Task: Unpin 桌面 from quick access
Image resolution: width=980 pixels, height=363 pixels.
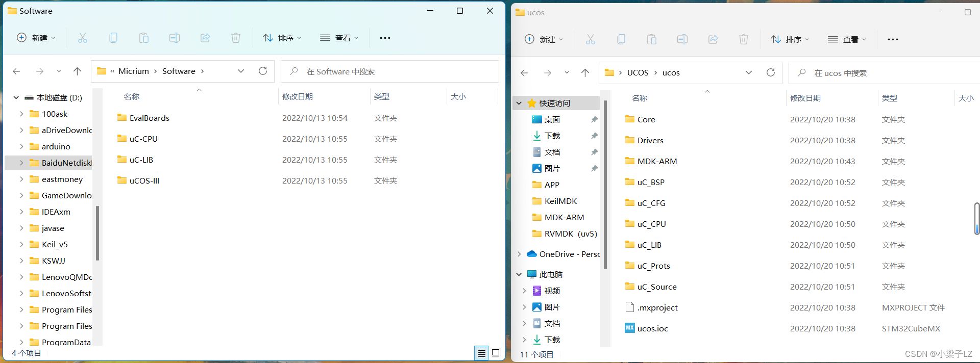Action: 594,119
